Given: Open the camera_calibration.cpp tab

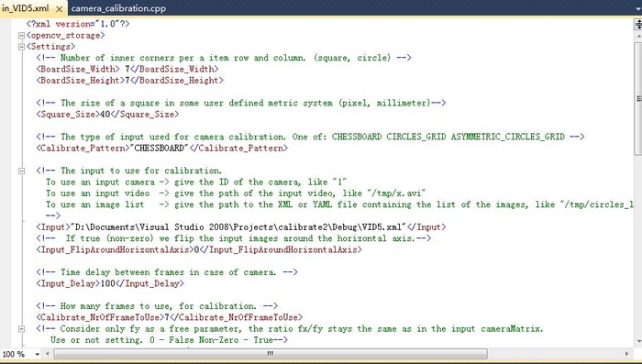Looking at the screenshot, I should [118, 8].
